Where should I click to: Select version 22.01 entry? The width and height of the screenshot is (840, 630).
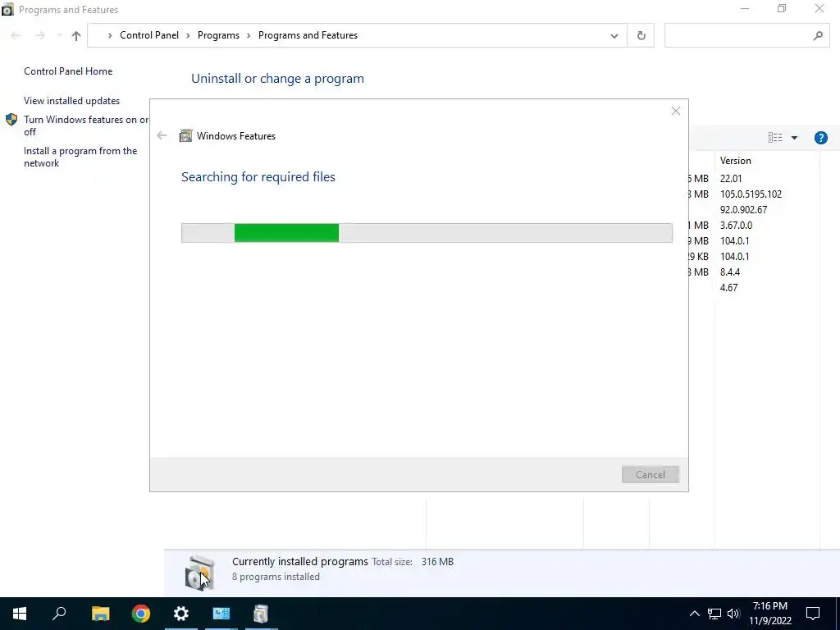[731, 178]
